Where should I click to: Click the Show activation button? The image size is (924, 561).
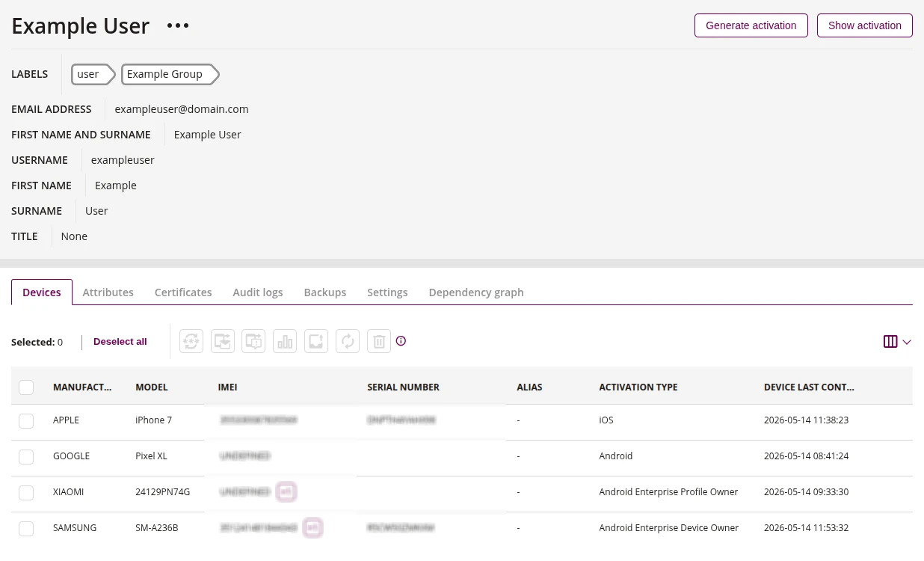click(865, 25)
